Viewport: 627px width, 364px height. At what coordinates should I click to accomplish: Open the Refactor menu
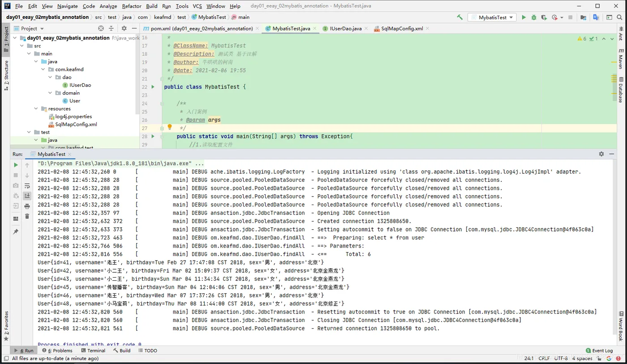131,6
